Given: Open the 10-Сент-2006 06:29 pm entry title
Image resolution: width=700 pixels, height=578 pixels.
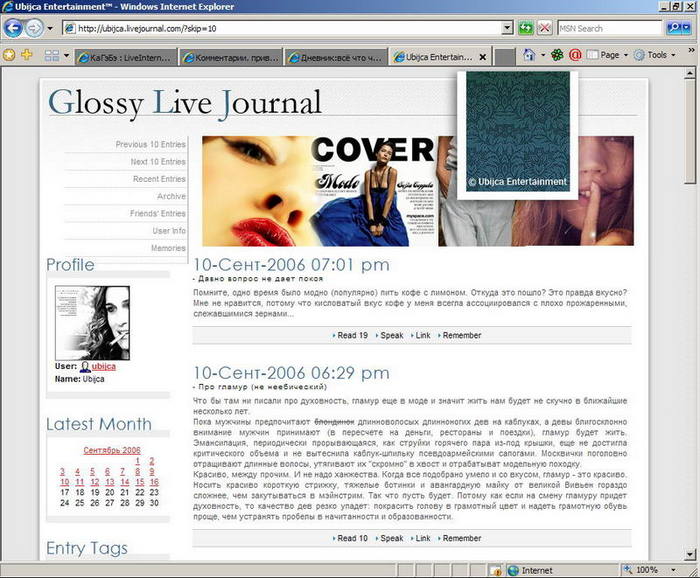Looking at the screenshot, I should point(291,373).
